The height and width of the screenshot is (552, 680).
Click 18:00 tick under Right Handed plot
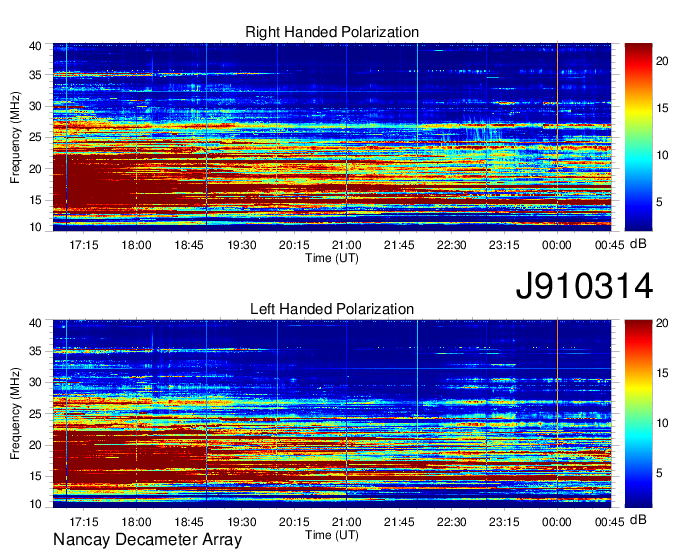tap(136, 245)
